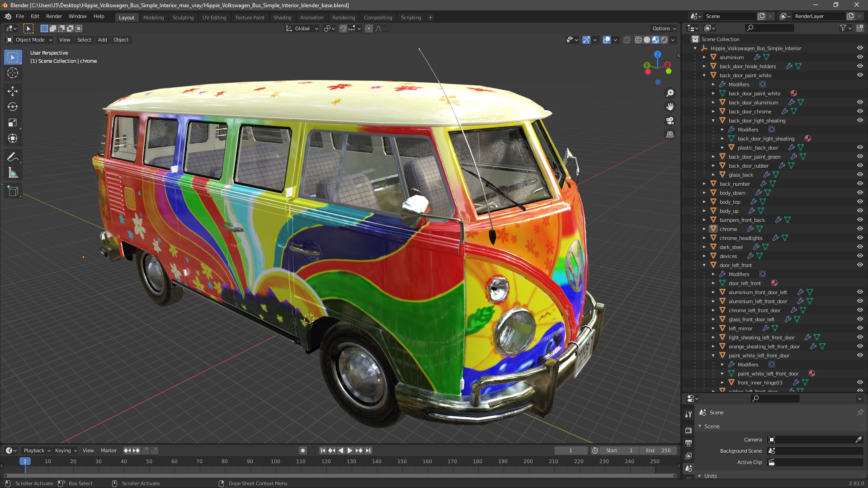Toggle X-ray mode in viewport header
Screen dimensions: 868x488
[x=627, y=40]
